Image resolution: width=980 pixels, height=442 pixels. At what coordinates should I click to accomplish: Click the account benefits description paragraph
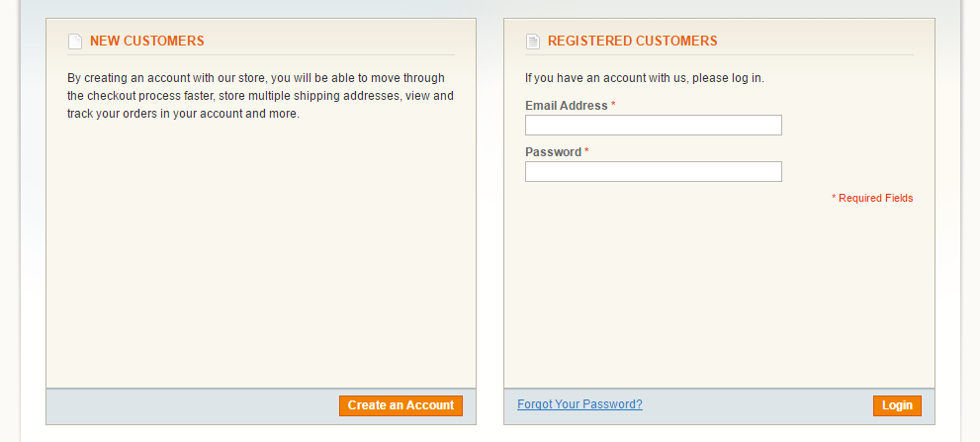point(260,96)
